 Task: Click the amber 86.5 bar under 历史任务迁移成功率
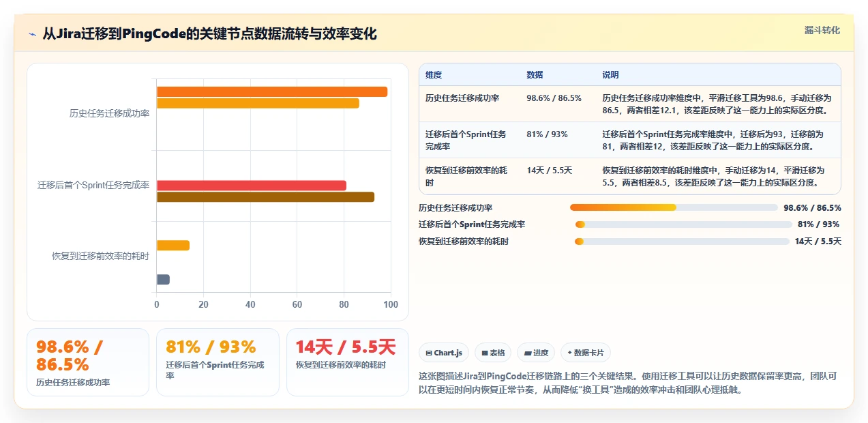coord(258,103)
